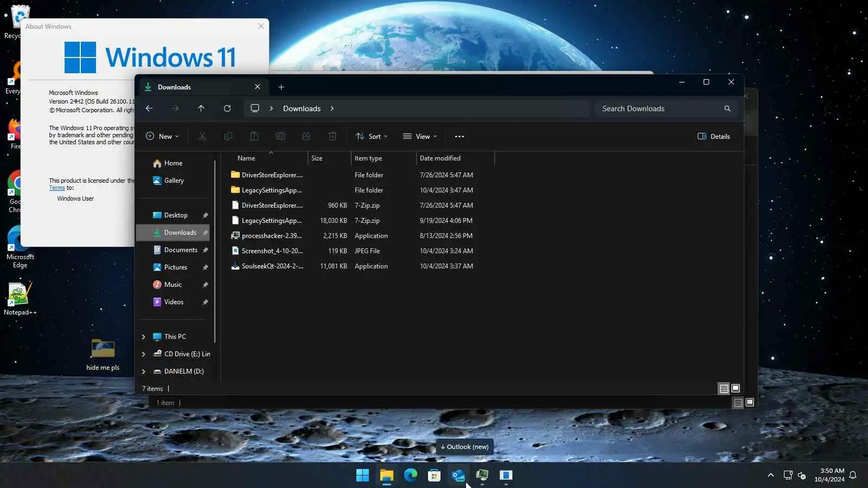Expand the CD Drive (E:) node
The height and width of the screenshot is (488, 868).
coord(144,354)
